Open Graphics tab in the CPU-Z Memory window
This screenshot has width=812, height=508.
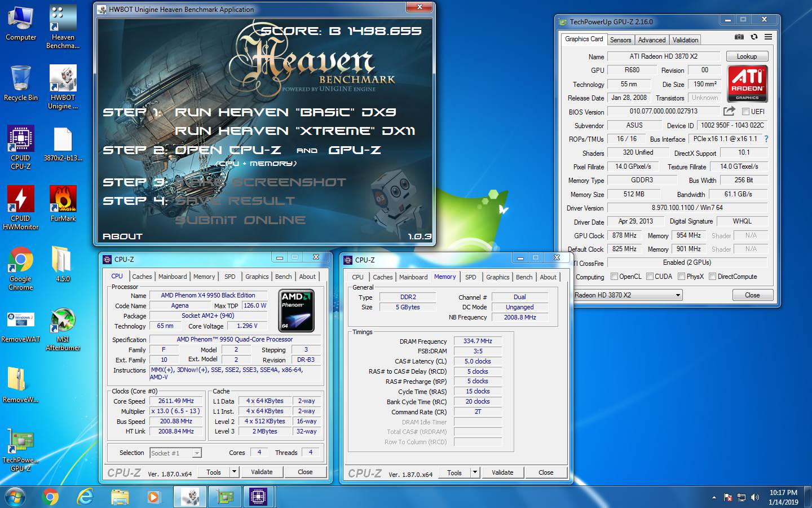[497, 277]
